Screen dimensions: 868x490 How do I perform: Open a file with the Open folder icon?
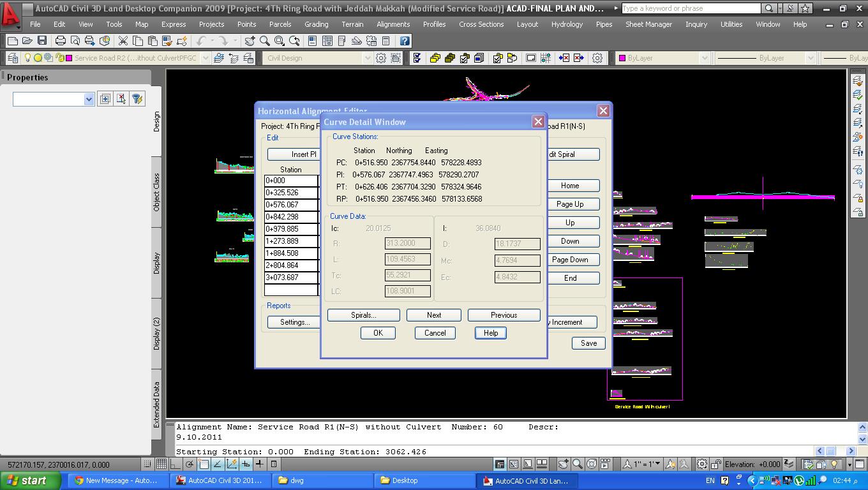coord(27,41)
